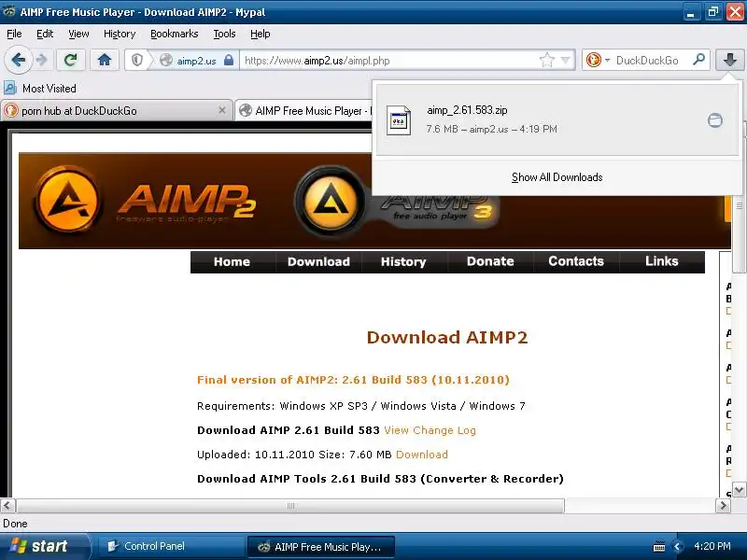Bookmark this page with the star icon
The height and width of the screenshot is (560, 747).
[x=547, y=61]
